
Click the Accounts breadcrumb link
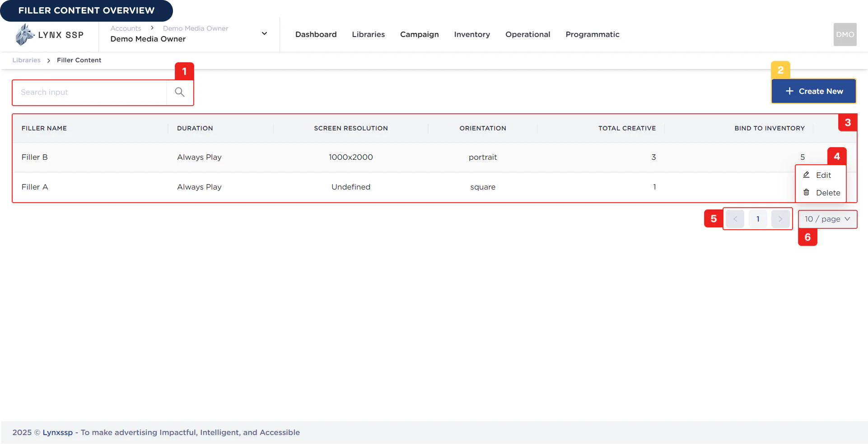click(x=126, y=28)
